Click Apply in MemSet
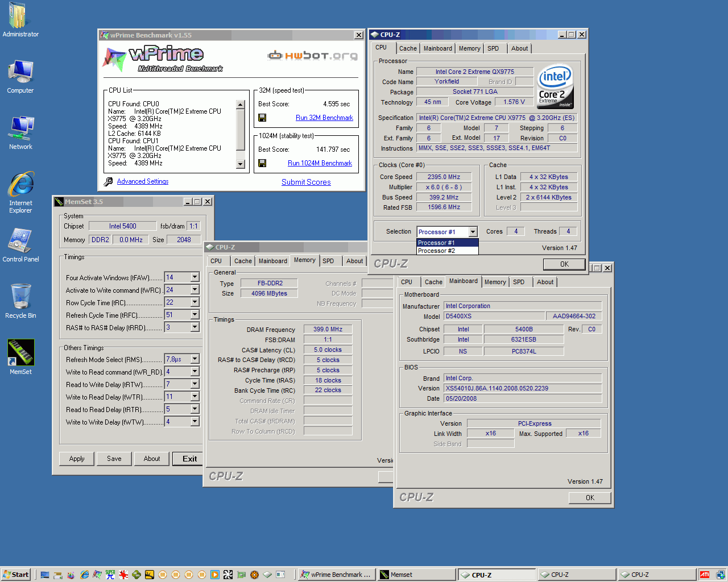The height and width of the screenshot is (582, 728). [x=77, y=459]
